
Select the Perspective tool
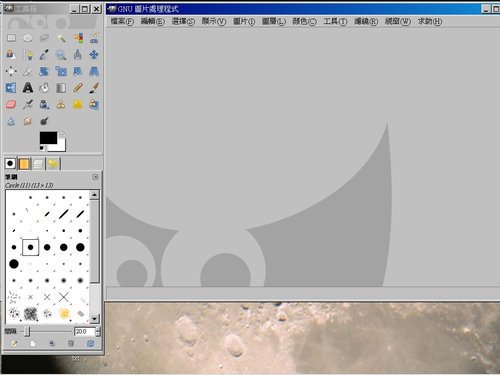94,71
